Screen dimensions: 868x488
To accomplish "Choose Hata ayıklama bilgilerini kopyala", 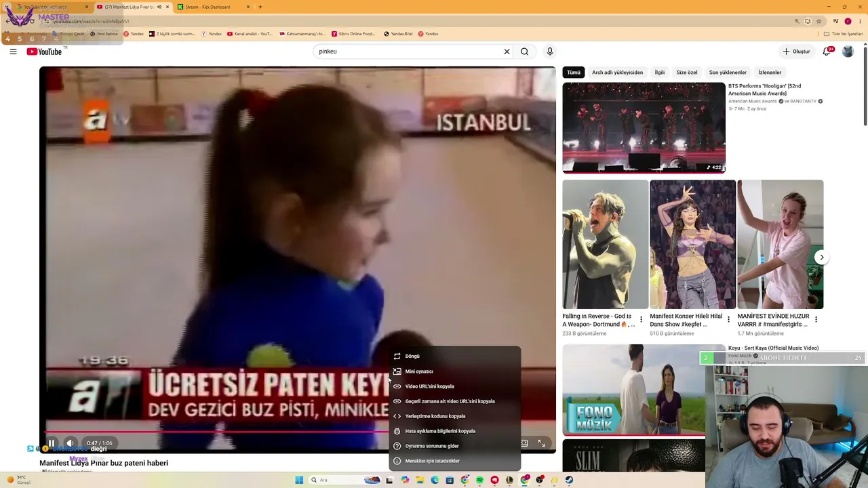I will click(455, 431).
